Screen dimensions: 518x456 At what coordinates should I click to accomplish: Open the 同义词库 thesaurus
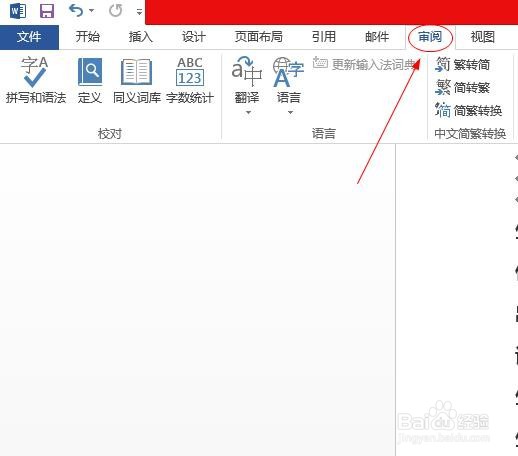pyautogui.click(x=137, y=81)
